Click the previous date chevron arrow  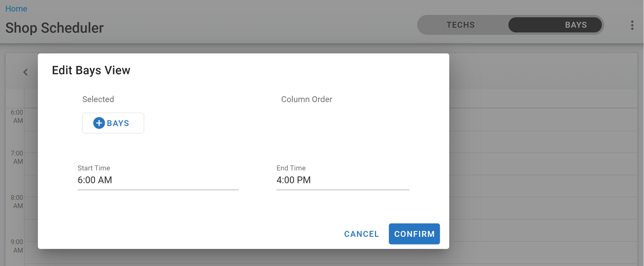pyautogui.click(x=26, y=72)
